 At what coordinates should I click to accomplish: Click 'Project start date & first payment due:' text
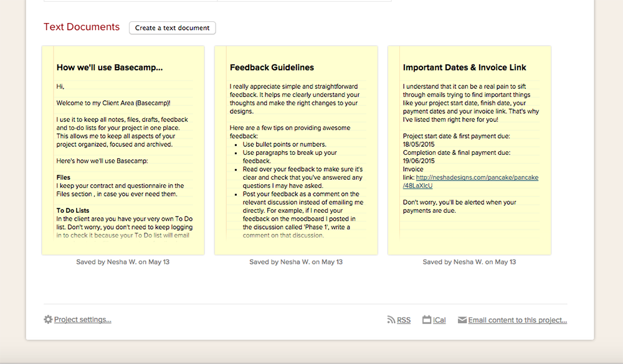[457, 136]
